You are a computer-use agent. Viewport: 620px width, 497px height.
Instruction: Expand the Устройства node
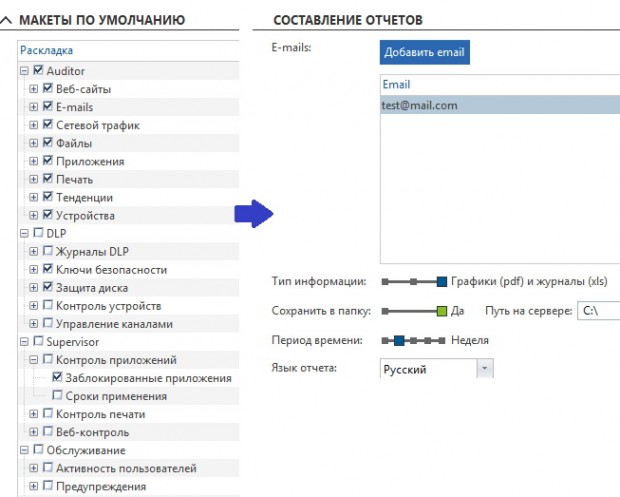34,215
